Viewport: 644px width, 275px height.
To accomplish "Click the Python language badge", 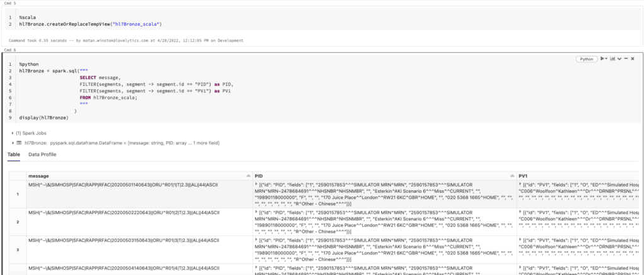I will click(586, 59).
